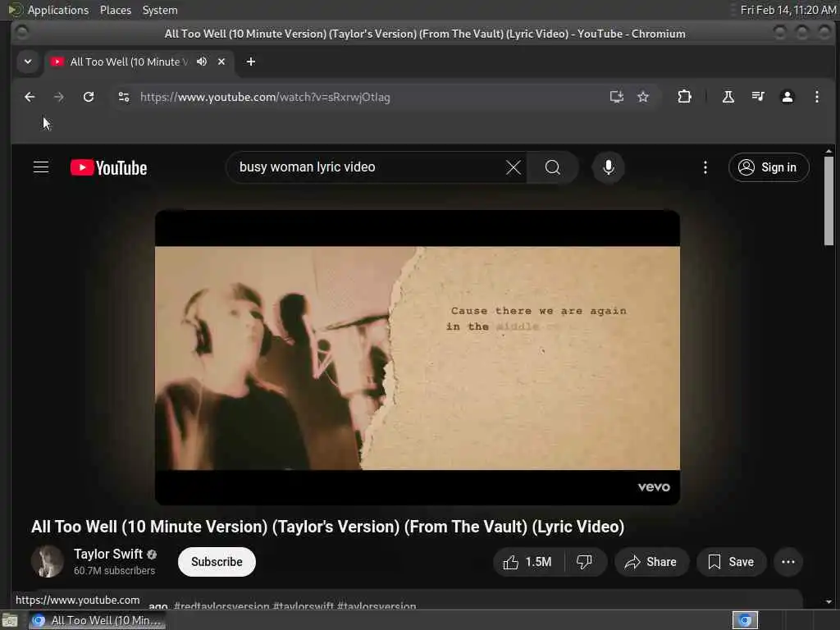Screen dimensions: 840x630
Task: Click the video title text
Action: pos(328,527)
